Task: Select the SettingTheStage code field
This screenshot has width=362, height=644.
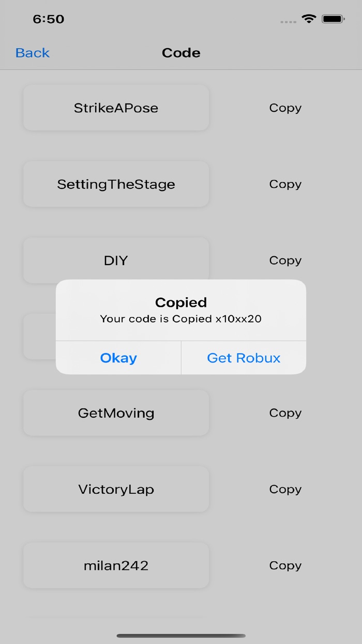Action: [116, 184]
